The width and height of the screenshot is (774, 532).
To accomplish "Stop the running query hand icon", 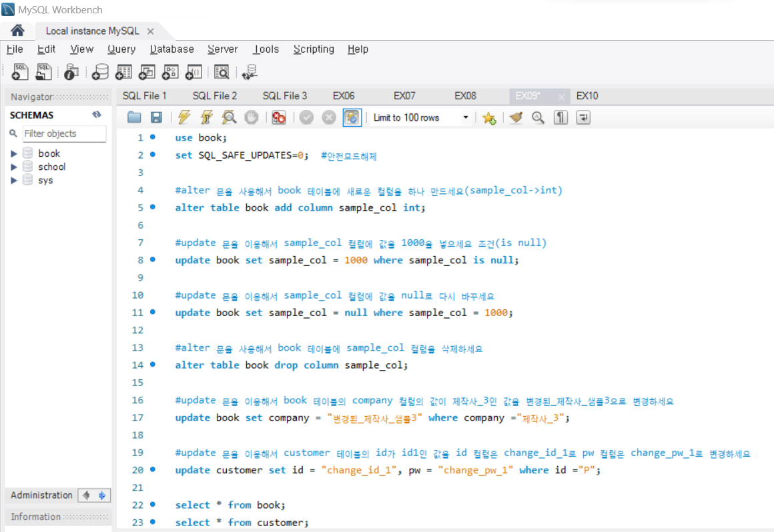I will click(x=252, y=117).
